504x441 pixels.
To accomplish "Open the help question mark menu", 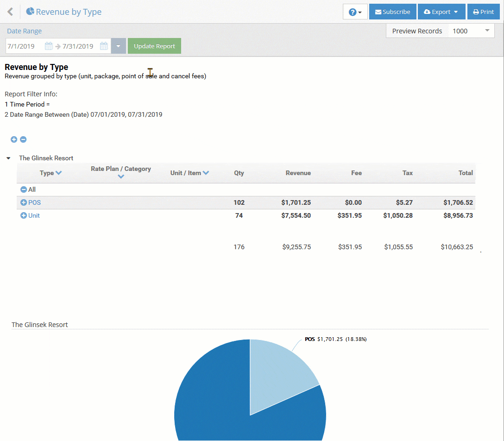I will coord(355,12).
